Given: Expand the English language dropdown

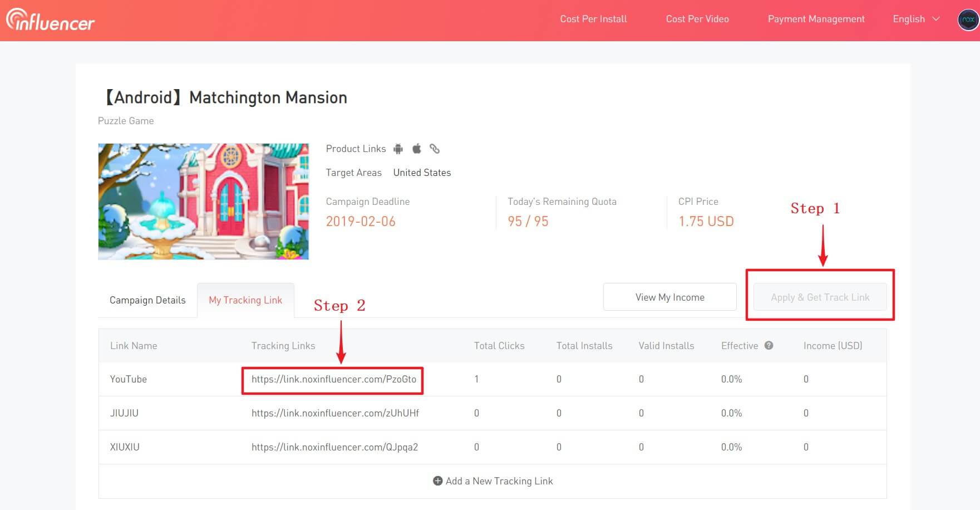Looking at the screenshot, I should [915, 19].
